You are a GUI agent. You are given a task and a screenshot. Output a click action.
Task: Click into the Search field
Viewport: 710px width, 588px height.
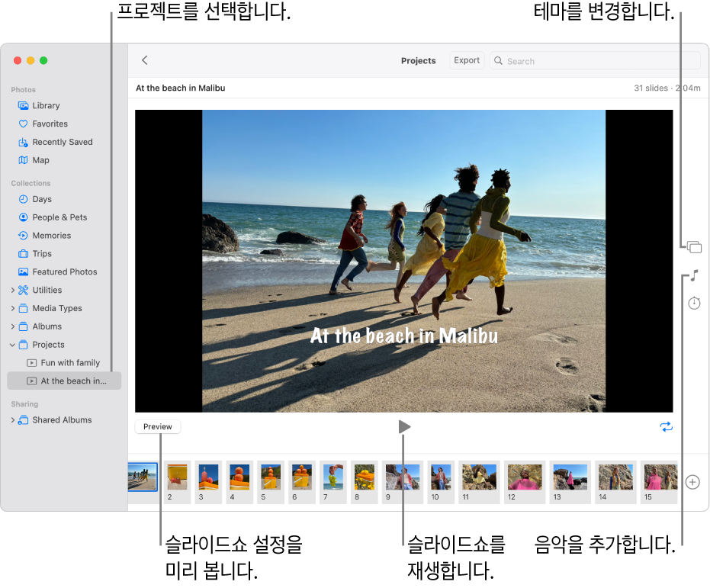coord(595,61)
